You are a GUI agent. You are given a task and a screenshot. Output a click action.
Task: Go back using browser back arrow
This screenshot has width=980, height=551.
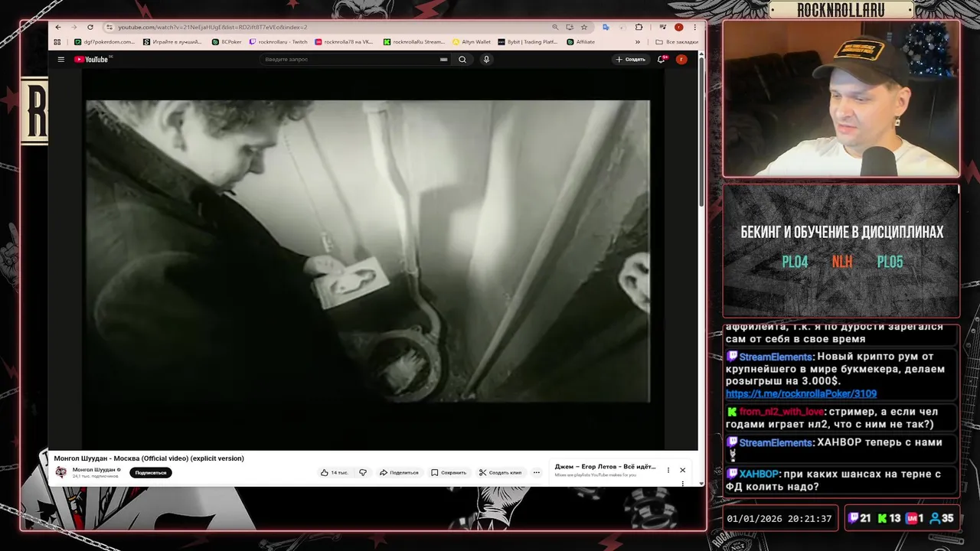coord(58,27)
